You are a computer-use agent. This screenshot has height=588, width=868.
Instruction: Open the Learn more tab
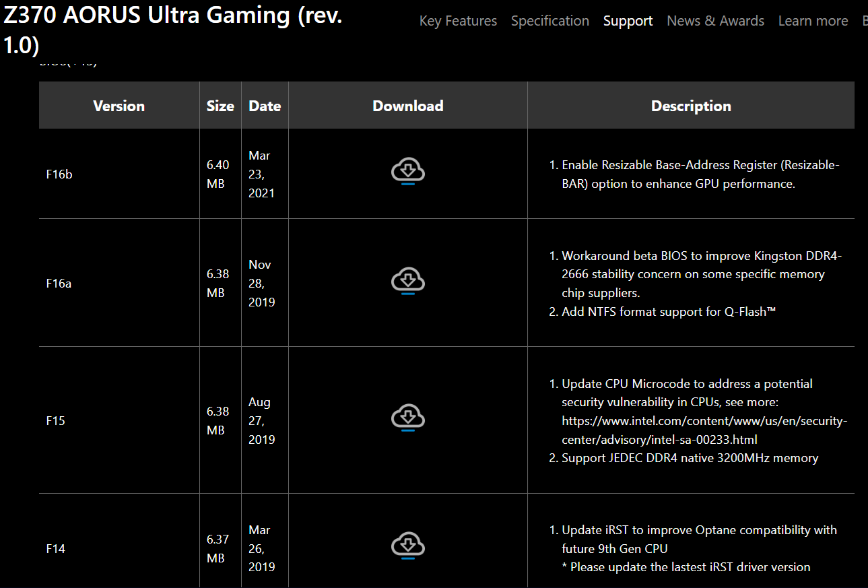(x=813, y=21)
